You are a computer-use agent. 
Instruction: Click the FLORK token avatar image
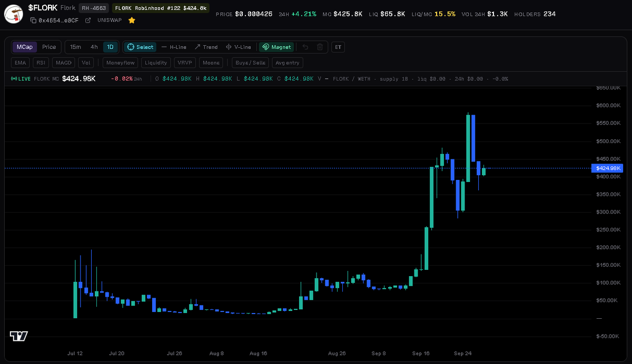pyautogui.click(x=14, y=14)
